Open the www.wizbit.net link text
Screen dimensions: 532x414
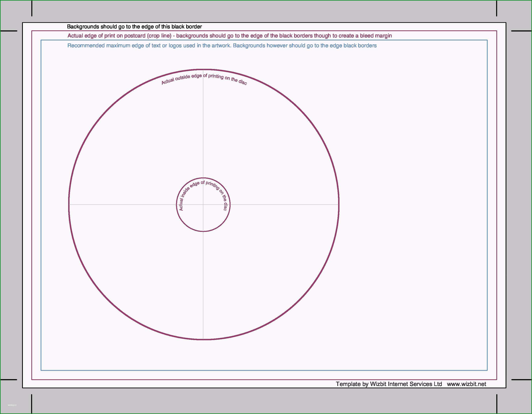click(466, 384)
